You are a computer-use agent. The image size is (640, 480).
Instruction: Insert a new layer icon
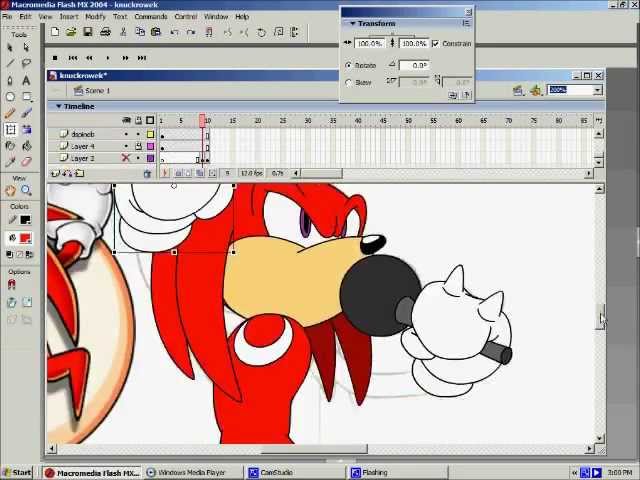(x=55, y=173)
